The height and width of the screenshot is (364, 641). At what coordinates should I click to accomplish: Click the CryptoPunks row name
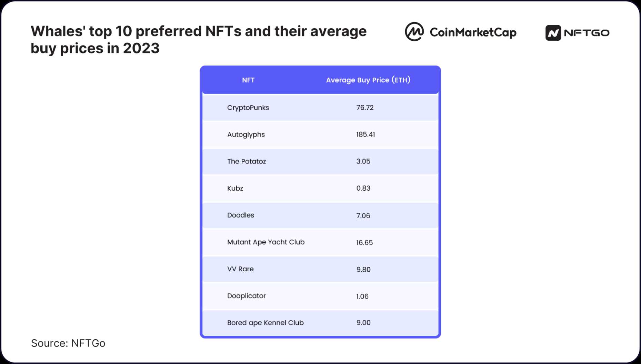click(248, 108)
